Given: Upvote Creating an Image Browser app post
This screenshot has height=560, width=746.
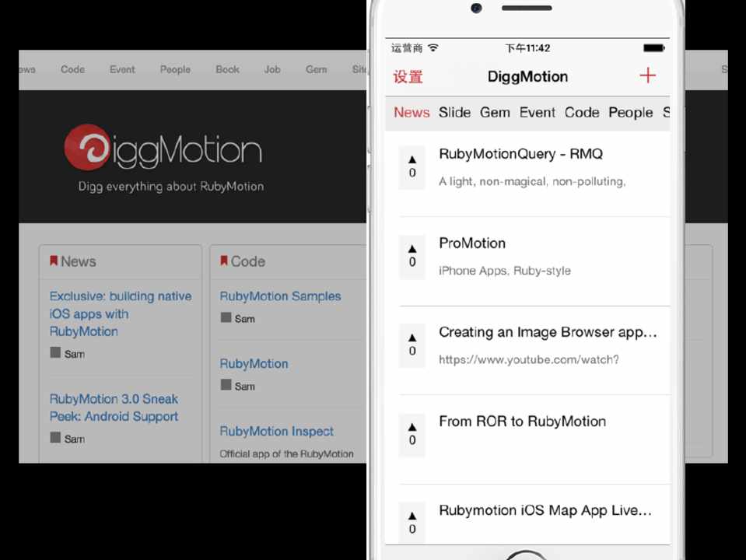Looking at the screenshot, I should (412, 345).
